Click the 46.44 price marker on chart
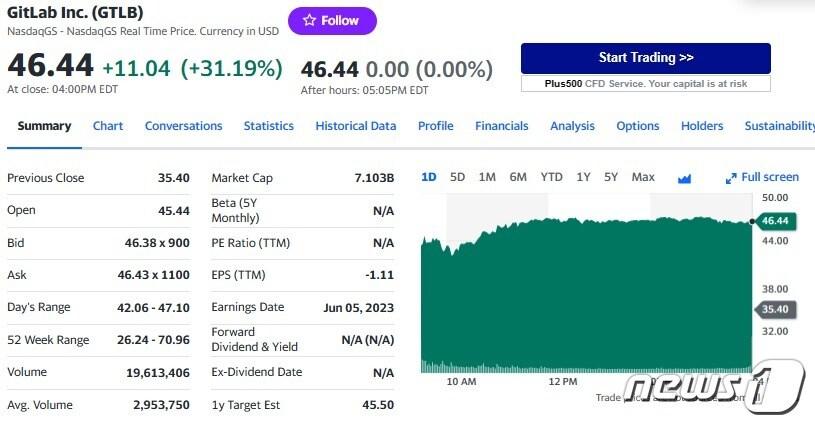This screenshot has width=815, height=426. click(x=774, y=220)
